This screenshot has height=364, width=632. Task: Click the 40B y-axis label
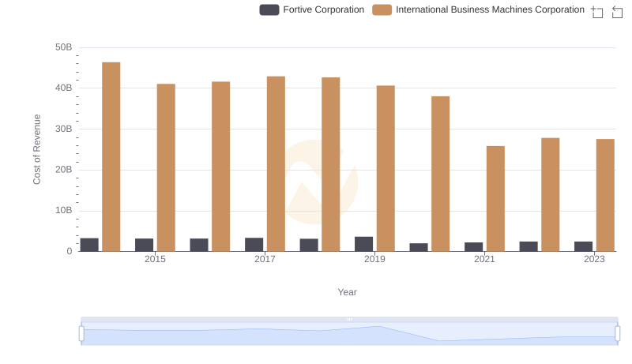[x=64, y=88]
